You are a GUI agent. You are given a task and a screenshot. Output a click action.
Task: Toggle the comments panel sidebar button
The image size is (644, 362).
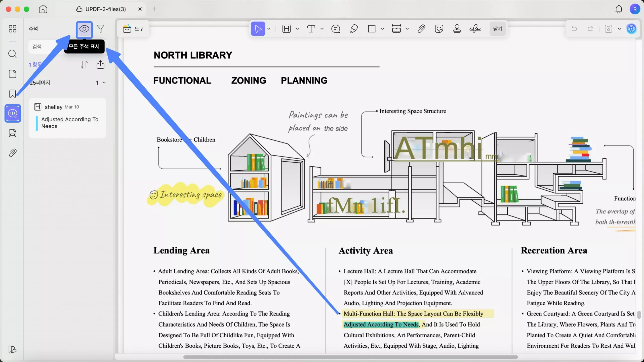click(13, 114)
